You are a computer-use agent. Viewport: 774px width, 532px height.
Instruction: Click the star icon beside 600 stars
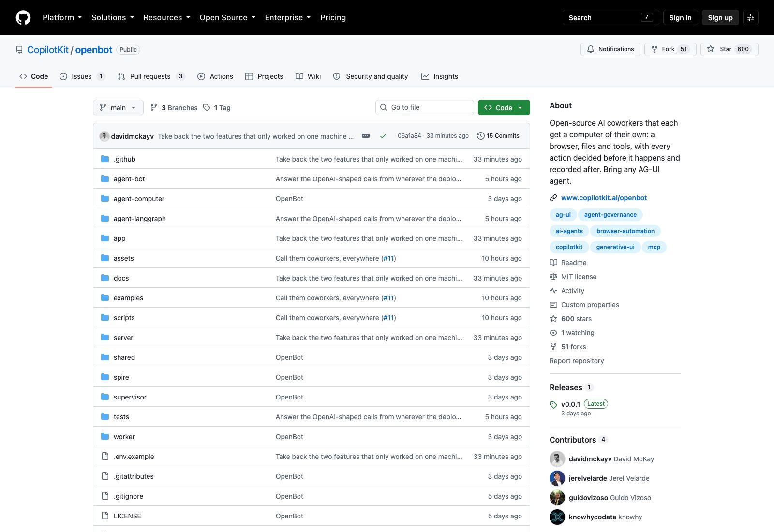click(x=553, y=319)
